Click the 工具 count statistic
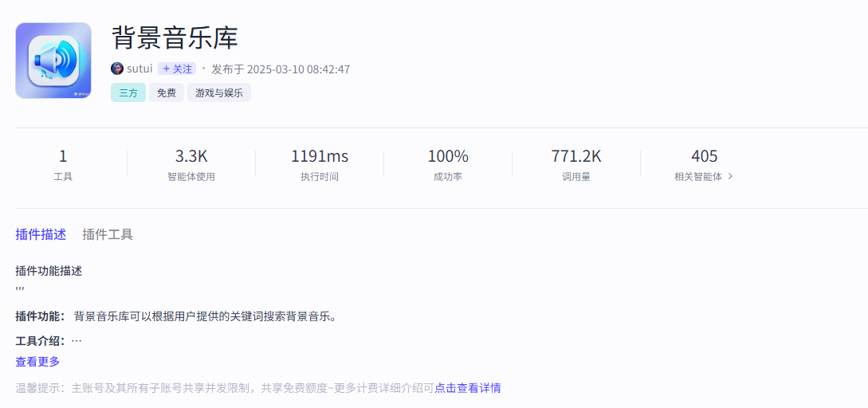Viewport: 868px width, 408px height. [63, 164]
